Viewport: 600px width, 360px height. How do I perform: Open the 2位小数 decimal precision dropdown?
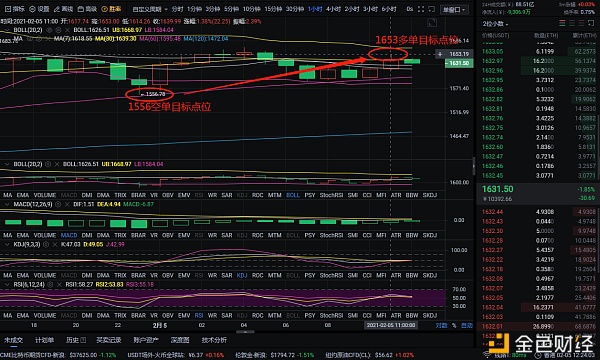coord(495,24)
